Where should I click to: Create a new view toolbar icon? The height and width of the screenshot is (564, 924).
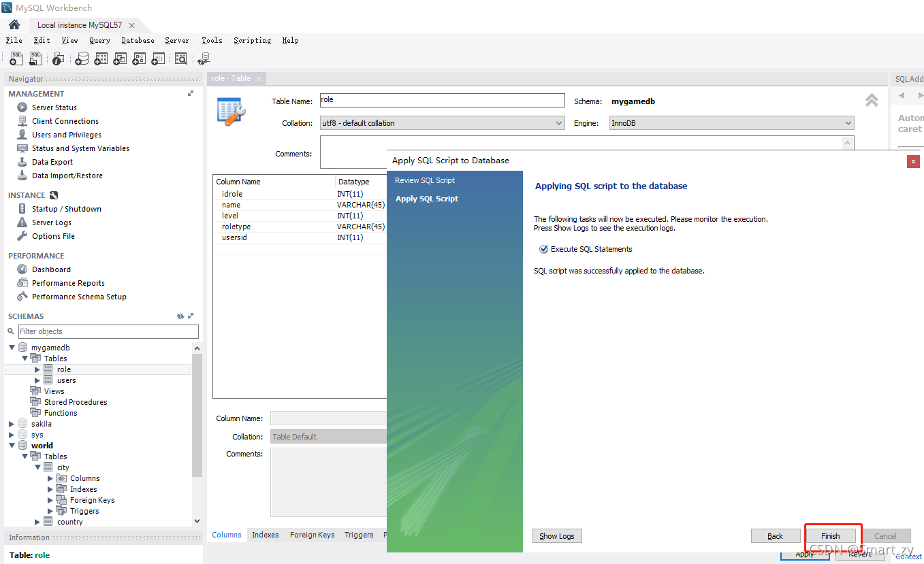[120, 59]
